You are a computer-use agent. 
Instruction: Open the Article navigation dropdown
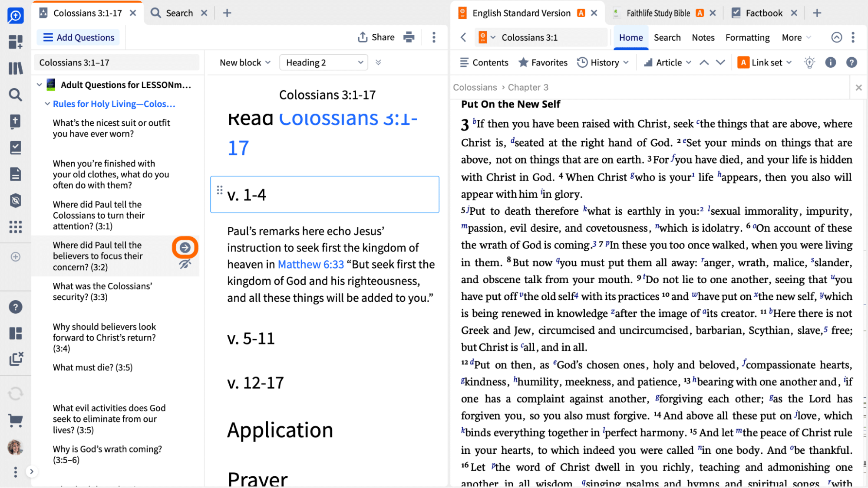click(x=668, y=62)
